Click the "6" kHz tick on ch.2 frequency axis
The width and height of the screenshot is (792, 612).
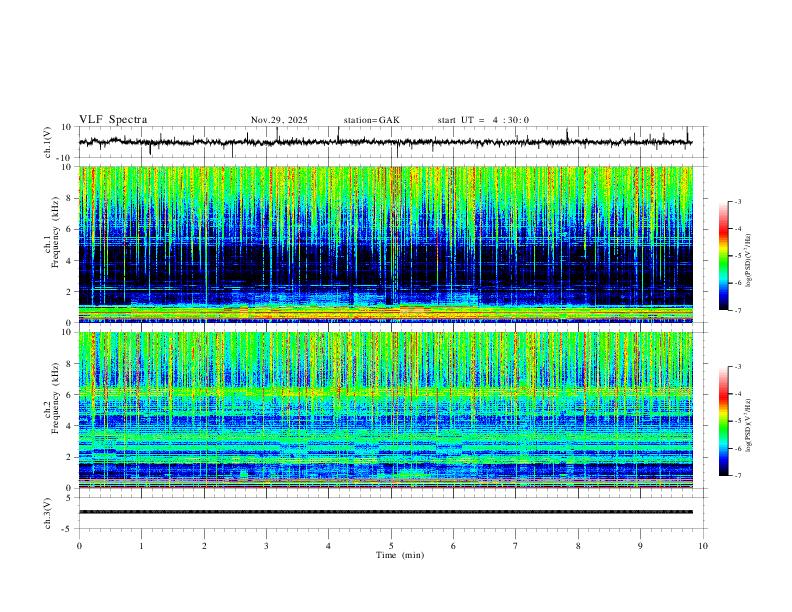[69, 395]
